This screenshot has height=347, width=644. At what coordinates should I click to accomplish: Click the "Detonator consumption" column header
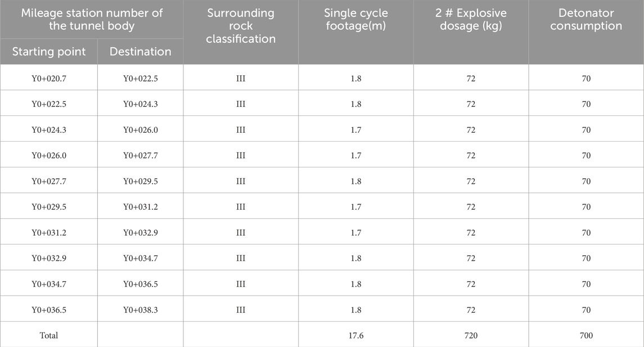tap(586, 19)
